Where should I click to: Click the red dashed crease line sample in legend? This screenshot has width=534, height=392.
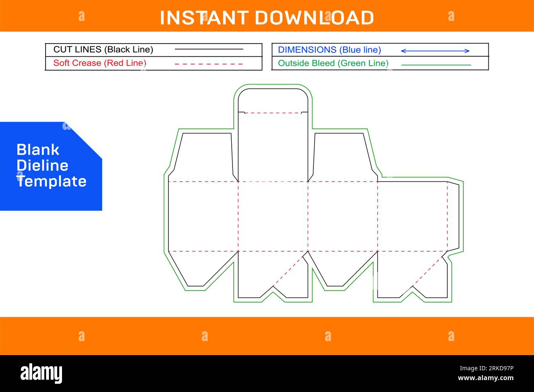pos(209,64)
